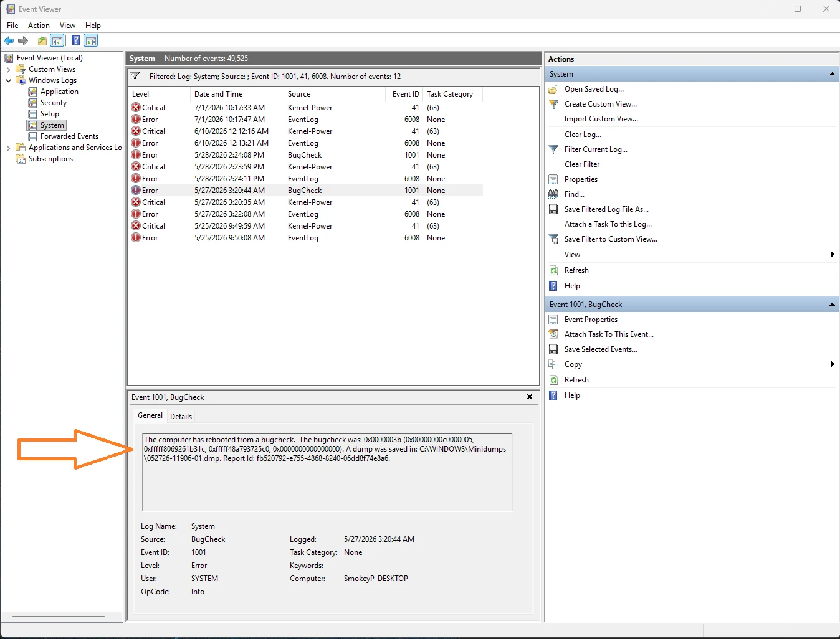This screenshot has height=639, width=840.
Task: Click the horizontal scrollbar in the tree pane
Action: pyautogui.click(x=59, y=617)
